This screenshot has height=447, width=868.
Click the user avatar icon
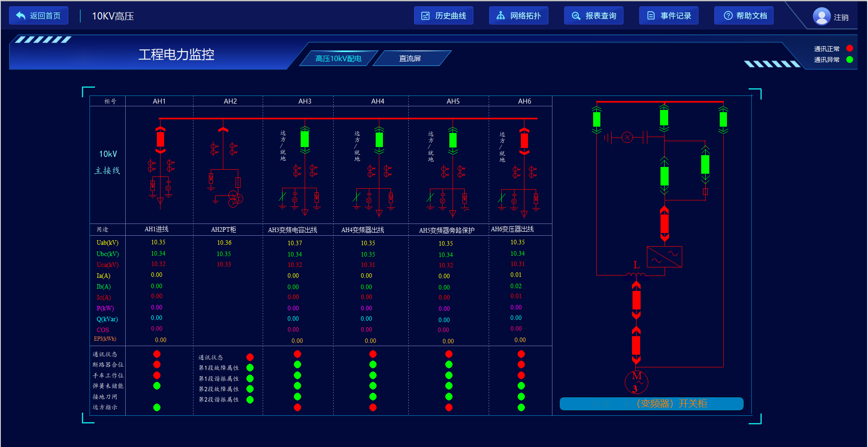[x=821, y=17]
